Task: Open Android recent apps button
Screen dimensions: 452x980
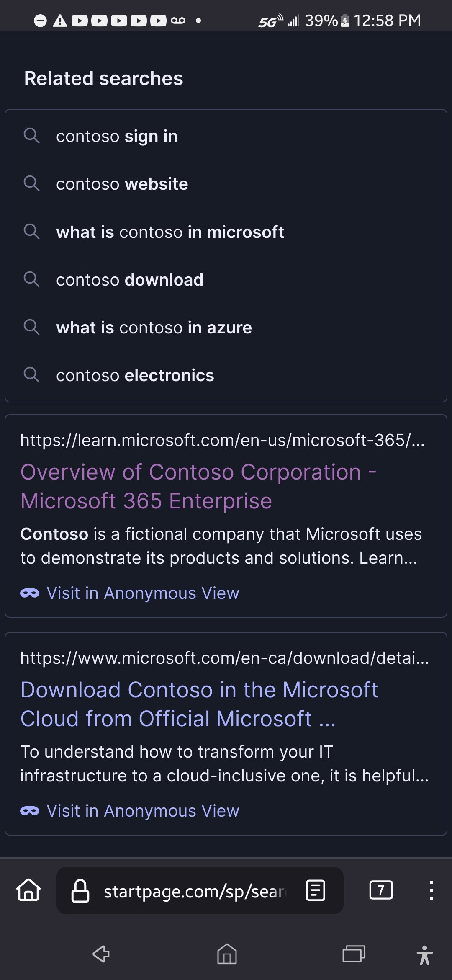Action: tap(354, 954)
